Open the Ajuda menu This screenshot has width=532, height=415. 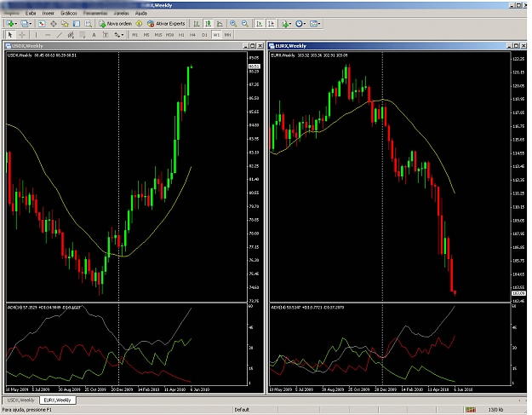point(141,14)
